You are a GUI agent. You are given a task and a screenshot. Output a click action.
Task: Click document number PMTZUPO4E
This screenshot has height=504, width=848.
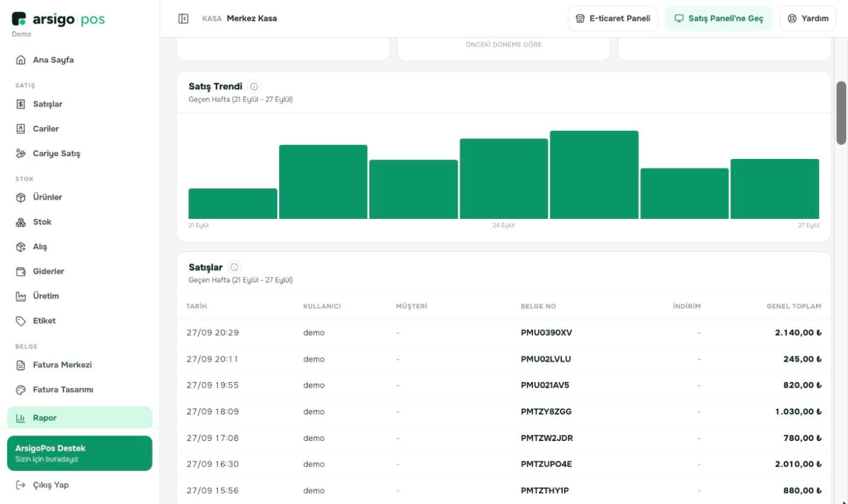[546, 464]
